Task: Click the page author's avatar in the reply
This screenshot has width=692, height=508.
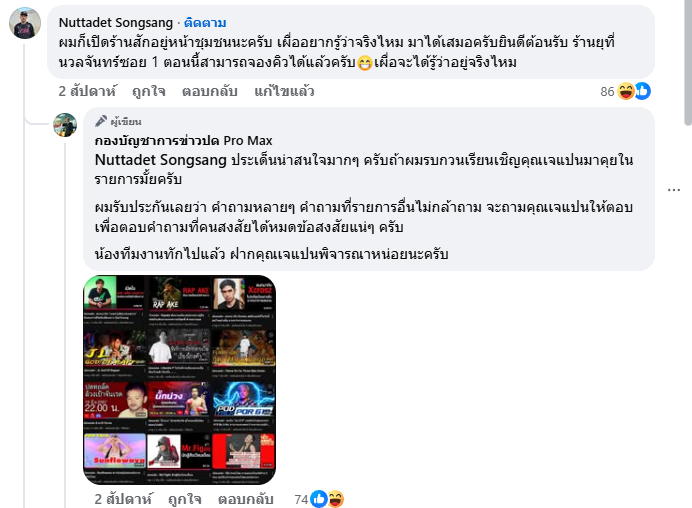Action: (x=65, y=125)
